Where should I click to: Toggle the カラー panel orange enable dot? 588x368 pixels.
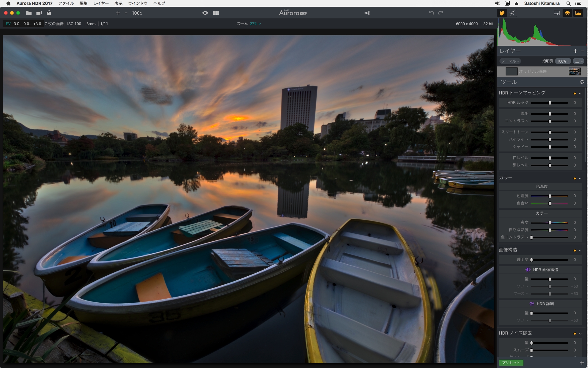(575, 178)
